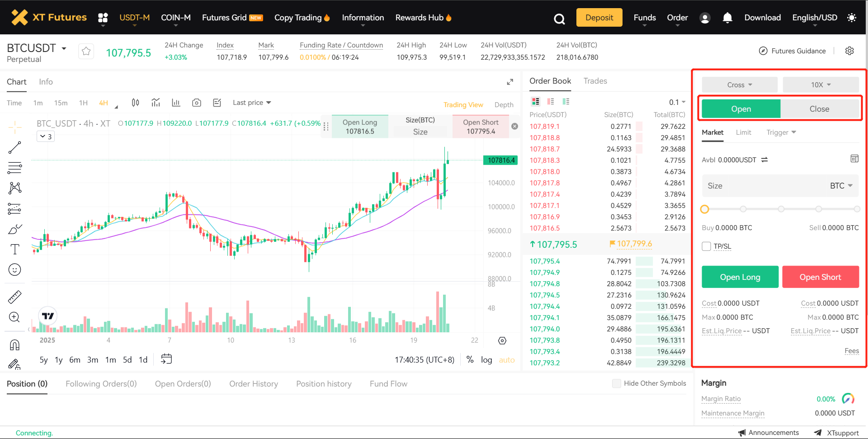The height and width of the screenshot is (439, 868).
Task: Select the text annotation tool
Action: pyautogui.click(x=14, y=249)
